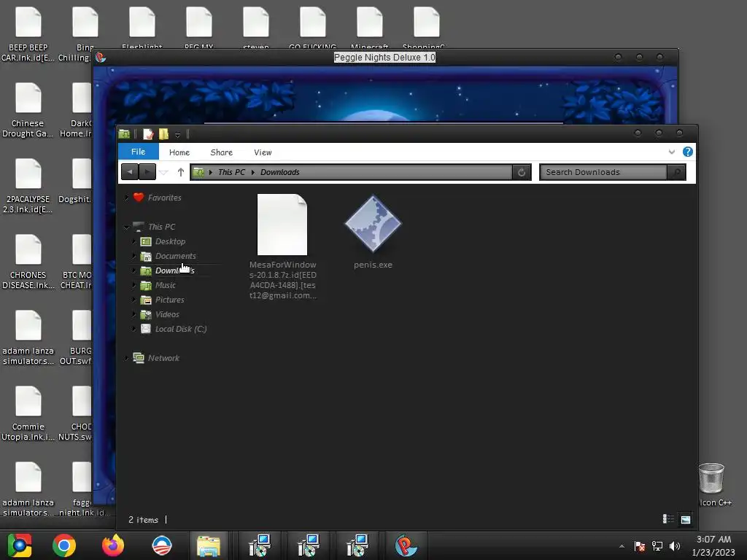
Task: Select CHRONES DISEASE desktop file
Action: 28,262
